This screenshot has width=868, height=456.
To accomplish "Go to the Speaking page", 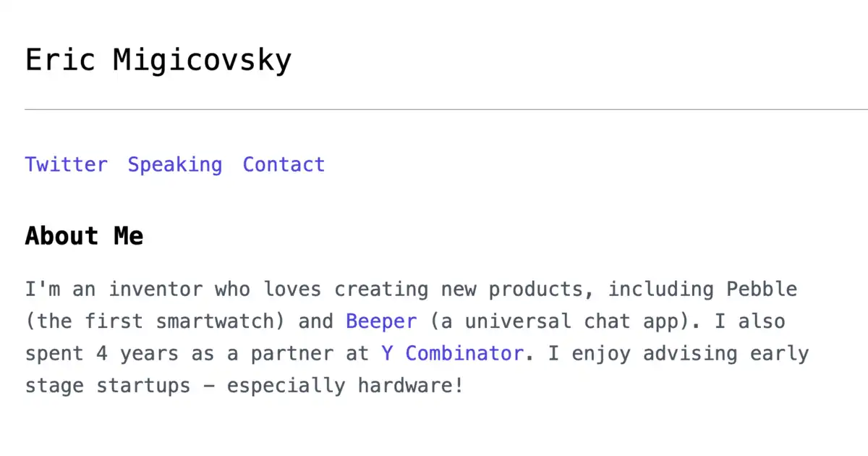I will click(175, 165).
